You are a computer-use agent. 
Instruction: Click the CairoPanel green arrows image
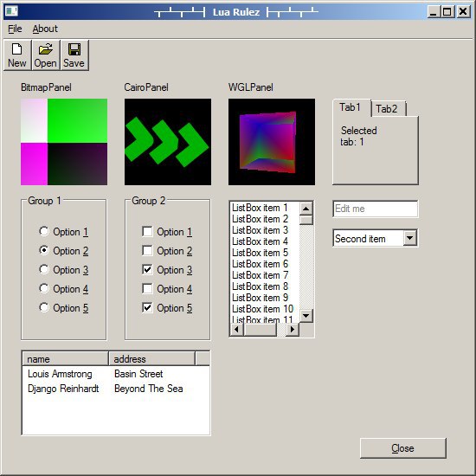168,142
